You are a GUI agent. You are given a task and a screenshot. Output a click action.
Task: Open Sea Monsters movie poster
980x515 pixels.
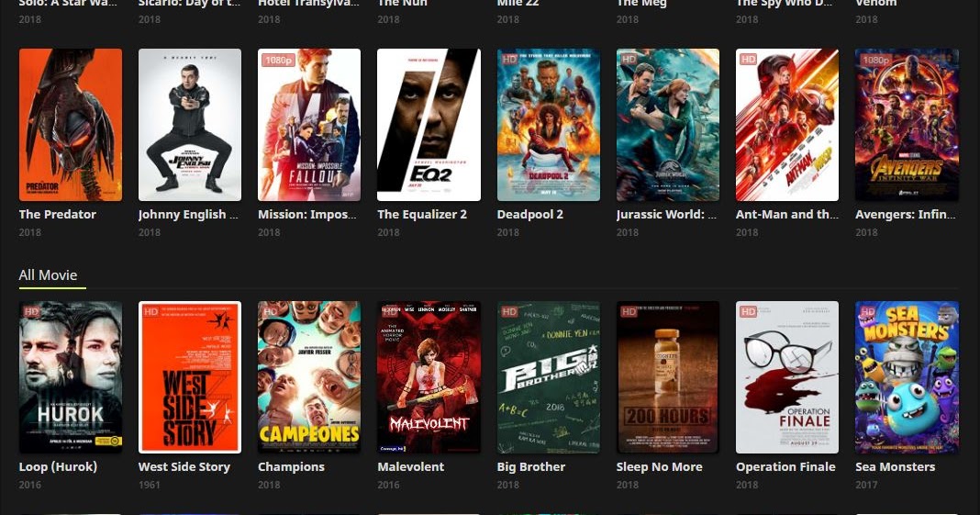(x=907, y=377)
